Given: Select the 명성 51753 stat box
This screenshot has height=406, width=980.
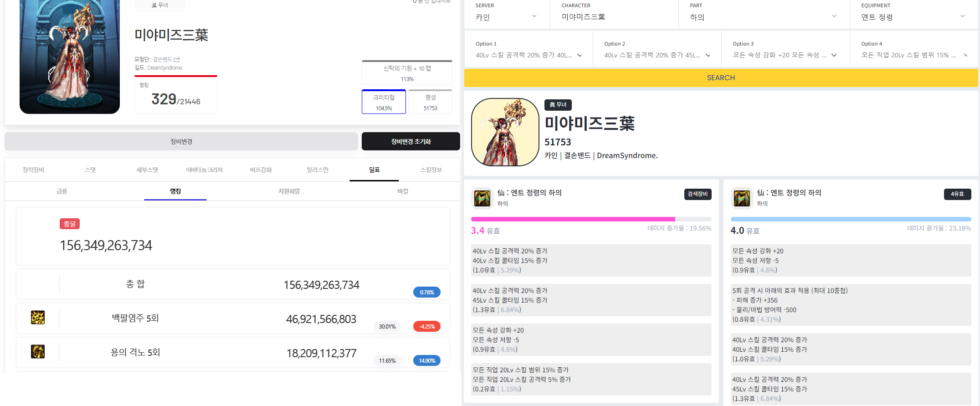Looking at the screenshot, I should tap(430, 102).
